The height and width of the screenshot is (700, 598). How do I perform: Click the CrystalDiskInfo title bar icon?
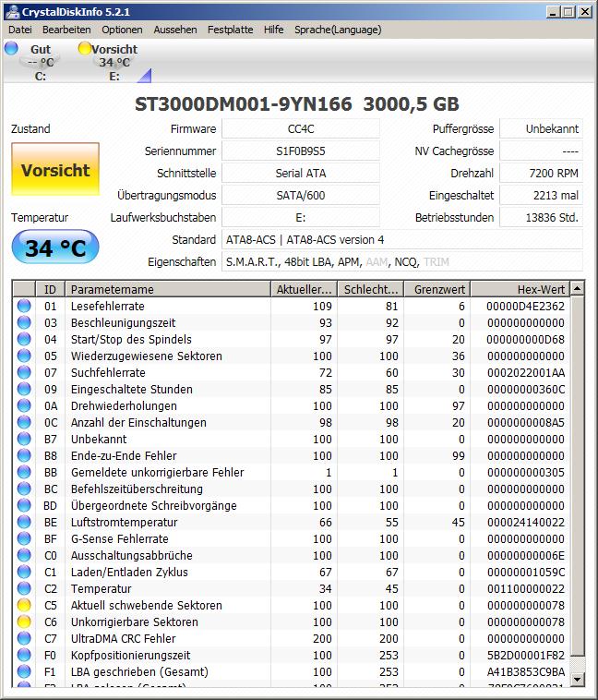(13, 12)
